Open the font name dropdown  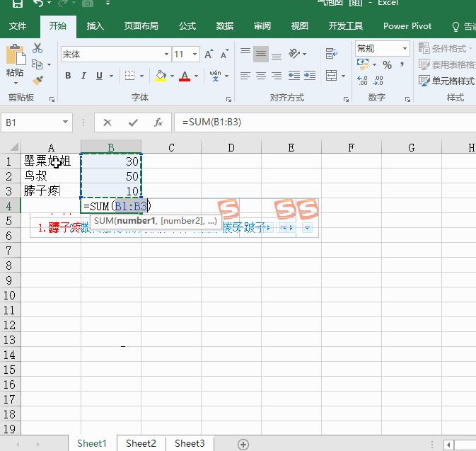pyautogui.click(x=166, y=55)
